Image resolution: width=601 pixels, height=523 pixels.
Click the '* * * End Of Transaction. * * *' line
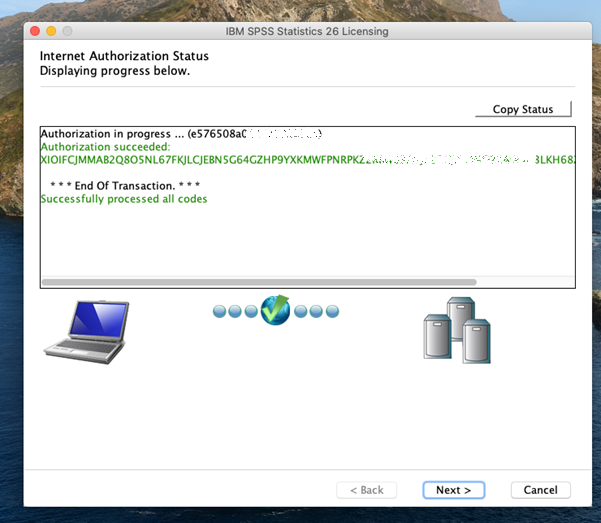125,186
